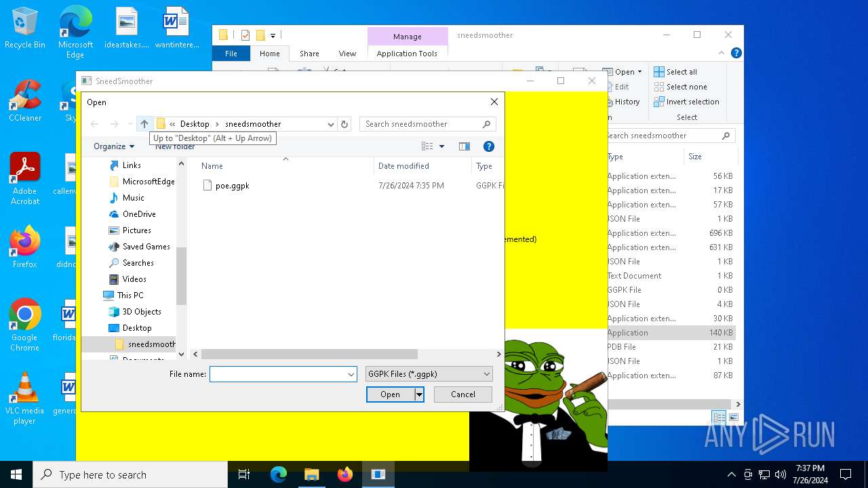
Task: Refresh the sneedsmoother folder listing
Action: coord(344,124)
